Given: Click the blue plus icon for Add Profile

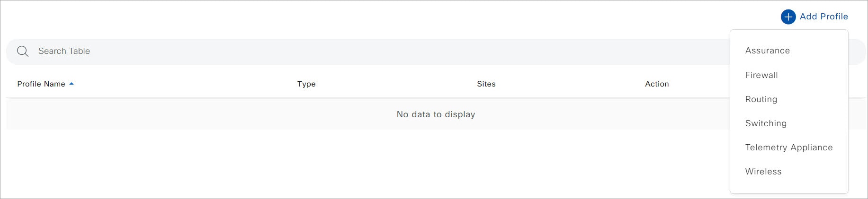Looking at the screenshot, I should click(x=788, y=17).
